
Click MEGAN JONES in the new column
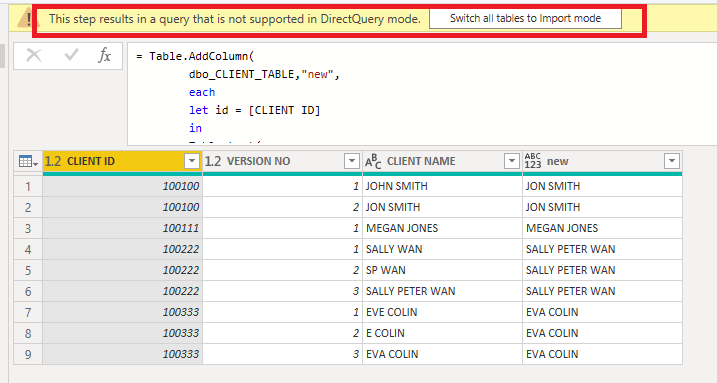602,229
